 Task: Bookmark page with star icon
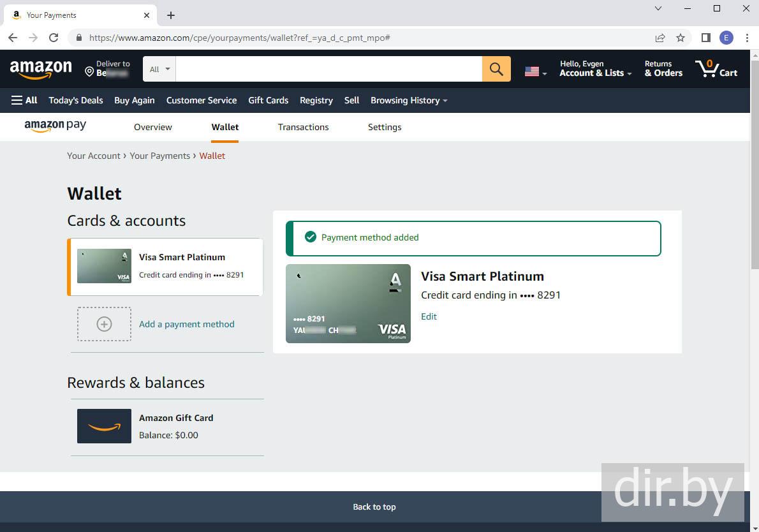pos(681,38)
